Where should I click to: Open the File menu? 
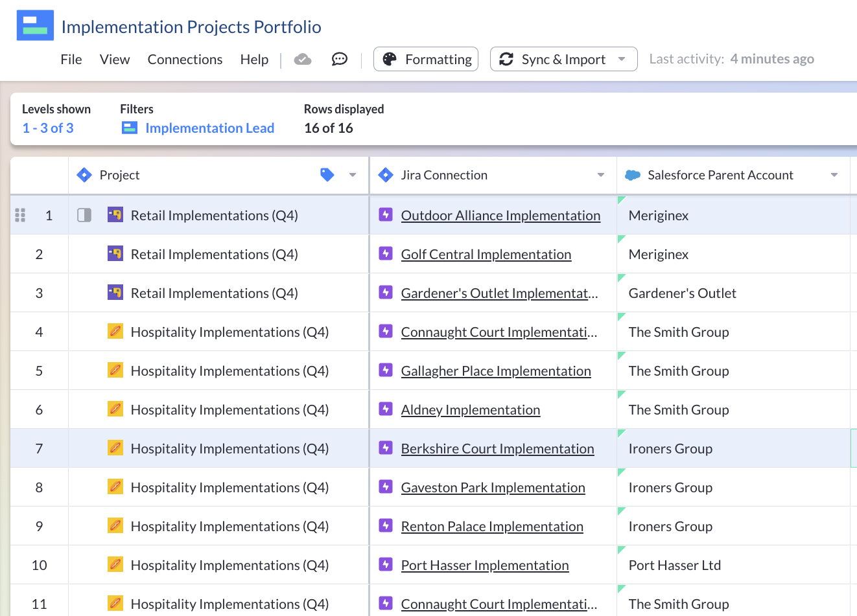(x=71, y=59)
